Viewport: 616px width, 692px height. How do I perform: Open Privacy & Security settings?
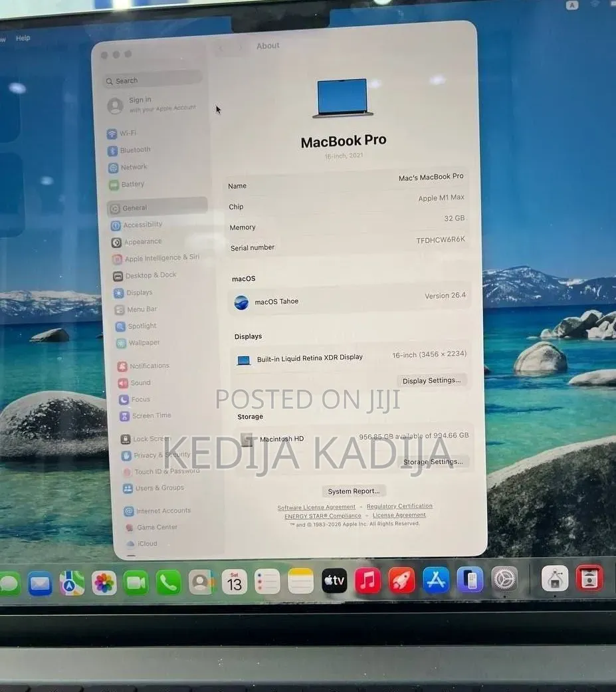tap(156, 455)
